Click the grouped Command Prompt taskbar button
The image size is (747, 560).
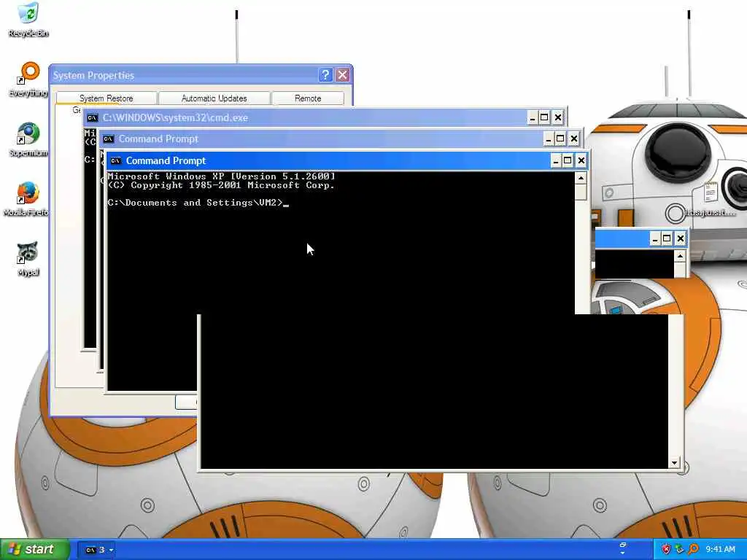point(97,550)
